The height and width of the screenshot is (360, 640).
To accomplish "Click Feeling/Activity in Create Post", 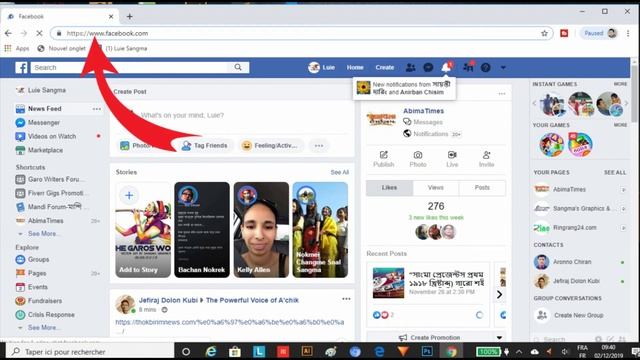I will pyautogui.click(x=270, y=146).
